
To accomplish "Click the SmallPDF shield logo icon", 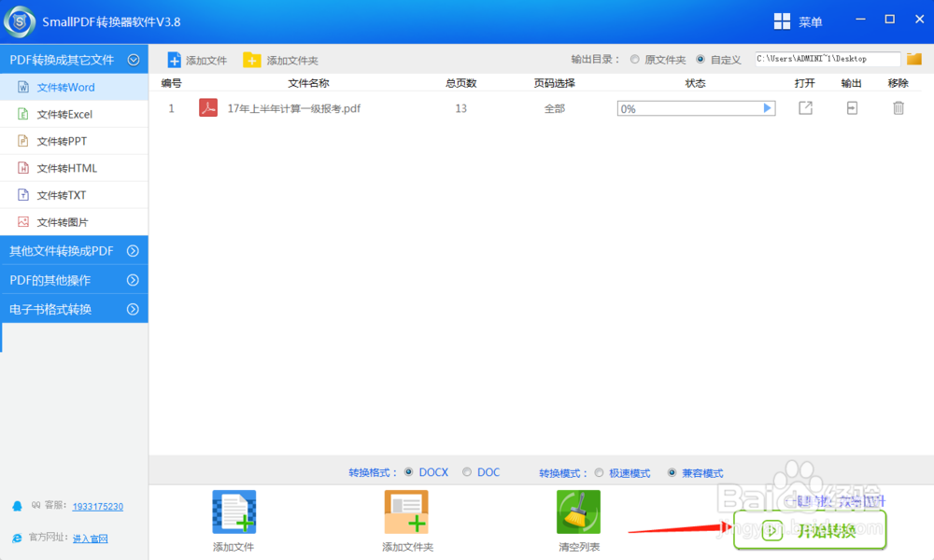I will pyautogui.click(x=20, y=21).
